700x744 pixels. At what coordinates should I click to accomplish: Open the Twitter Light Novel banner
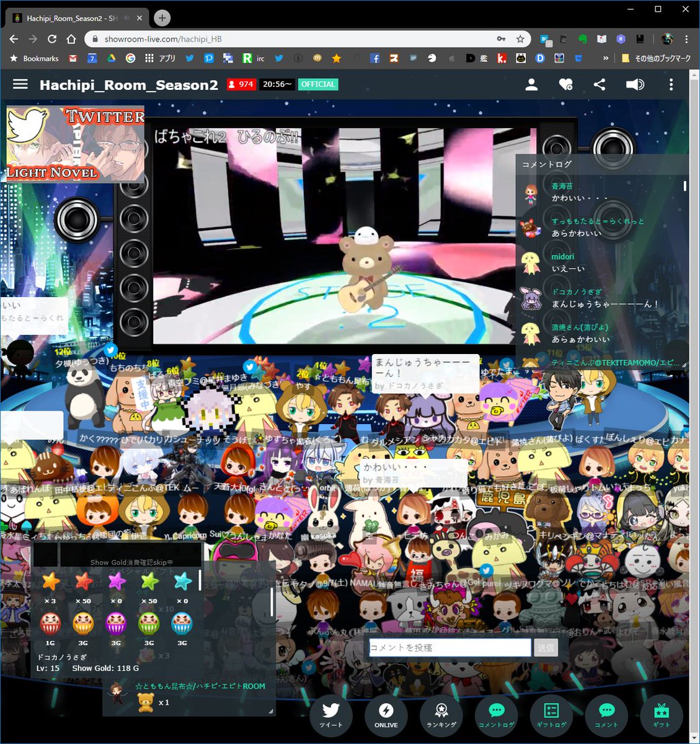point(75,144)
